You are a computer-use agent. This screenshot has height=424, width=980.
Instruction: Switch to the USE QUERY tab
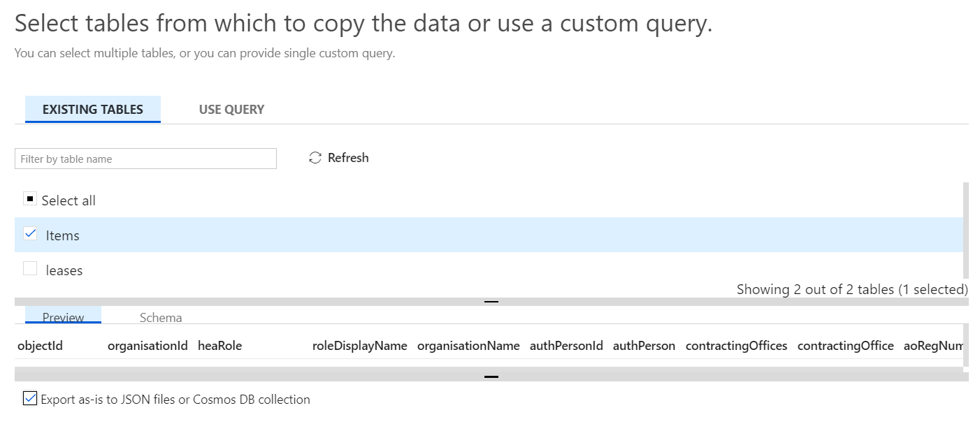231,110
